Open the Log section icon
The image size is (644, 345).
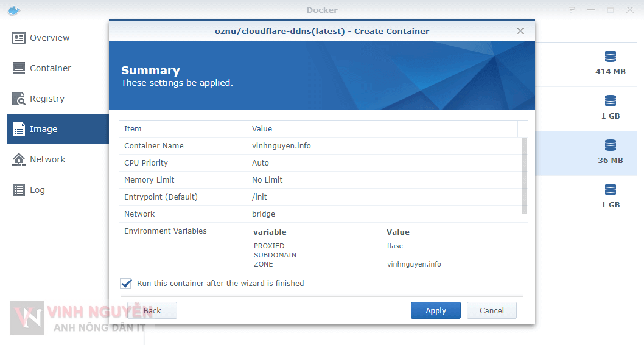18,190
